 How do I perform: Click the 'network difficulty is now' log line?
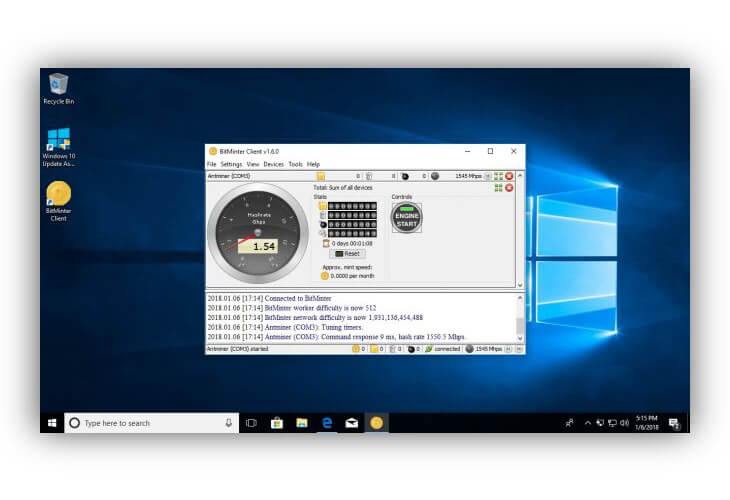(315, 318)
